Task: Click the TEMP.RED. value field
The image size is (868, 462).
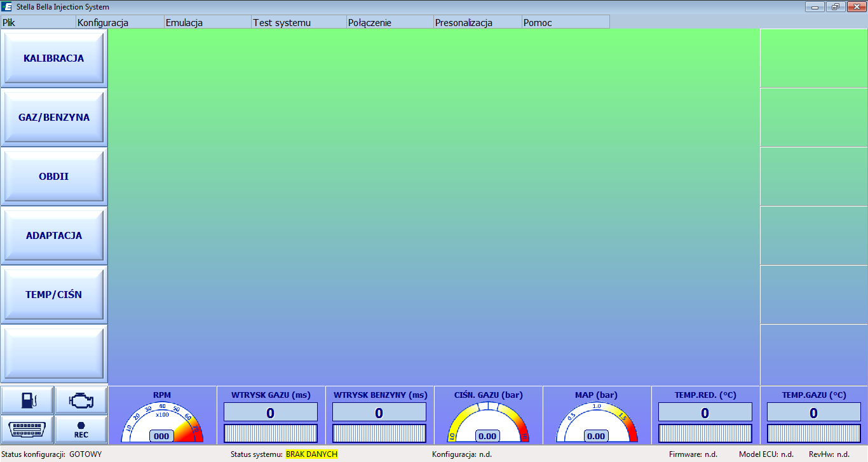Action: tap(705, 412)
